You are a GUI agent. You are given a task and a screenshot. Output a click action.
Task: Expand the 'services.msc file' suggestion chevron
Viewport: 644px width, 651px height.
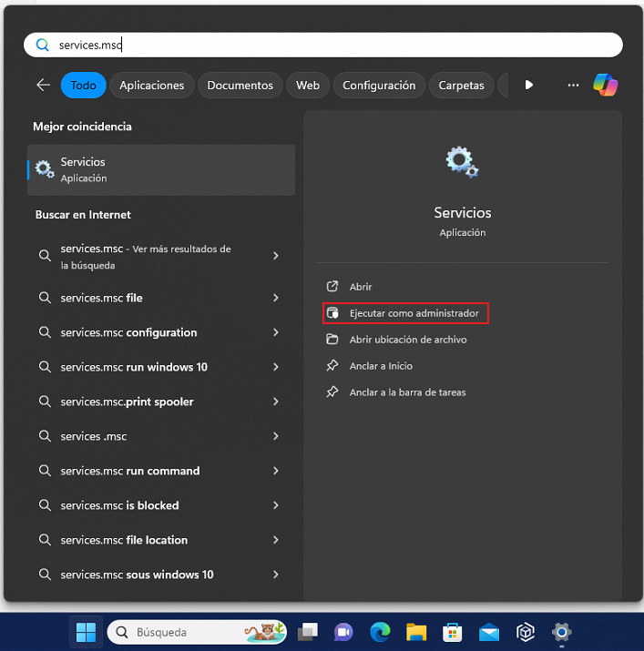(x=275, y=298)
